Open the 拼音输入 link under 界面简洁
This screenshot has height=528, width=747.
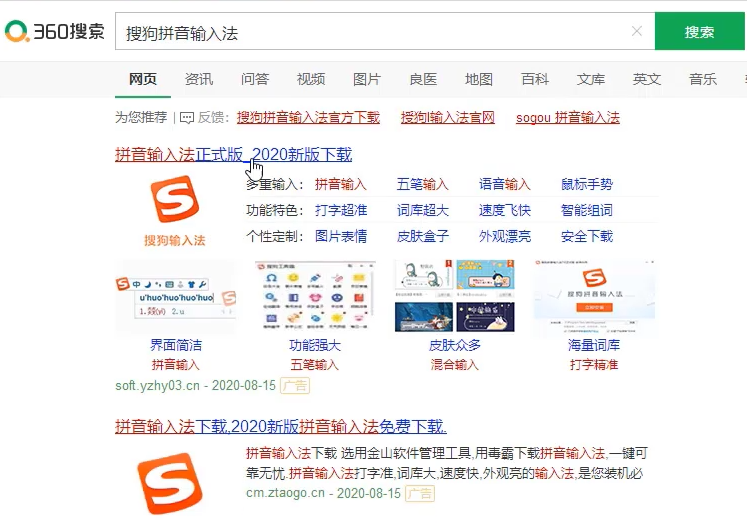(x=176, y=365)
